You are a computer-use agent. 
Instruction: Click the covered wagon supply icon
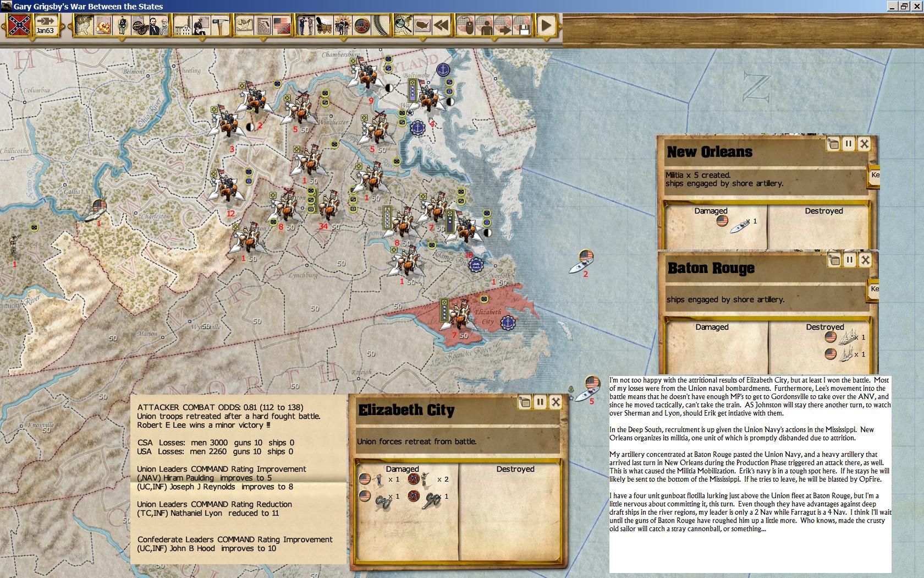coord(324,25)
